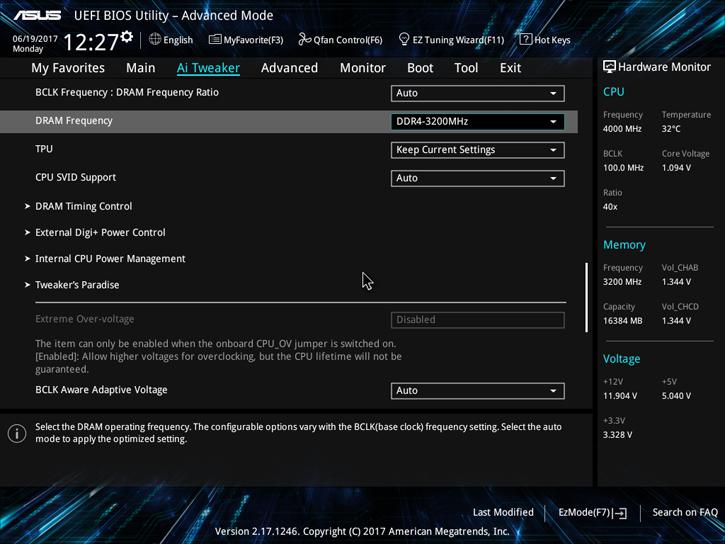Viewport: 725px width, 544px height.
Task: Click the Hot Keys question mark icon
Action: [525, 39]
